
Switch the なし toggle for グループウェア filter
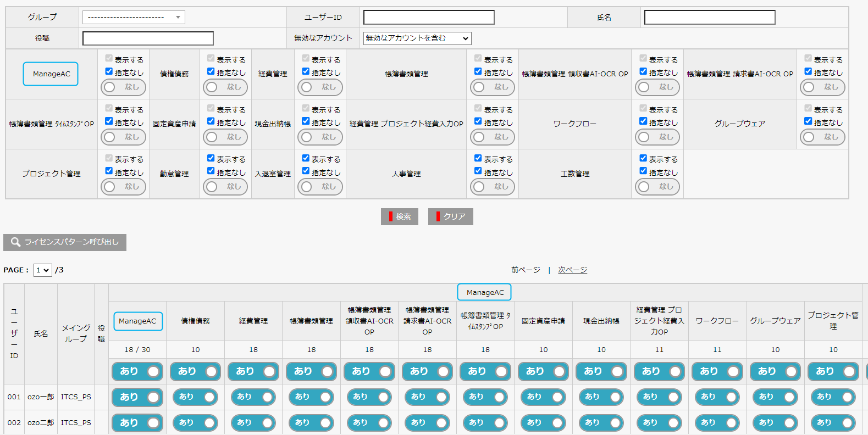tap(822, 137)
